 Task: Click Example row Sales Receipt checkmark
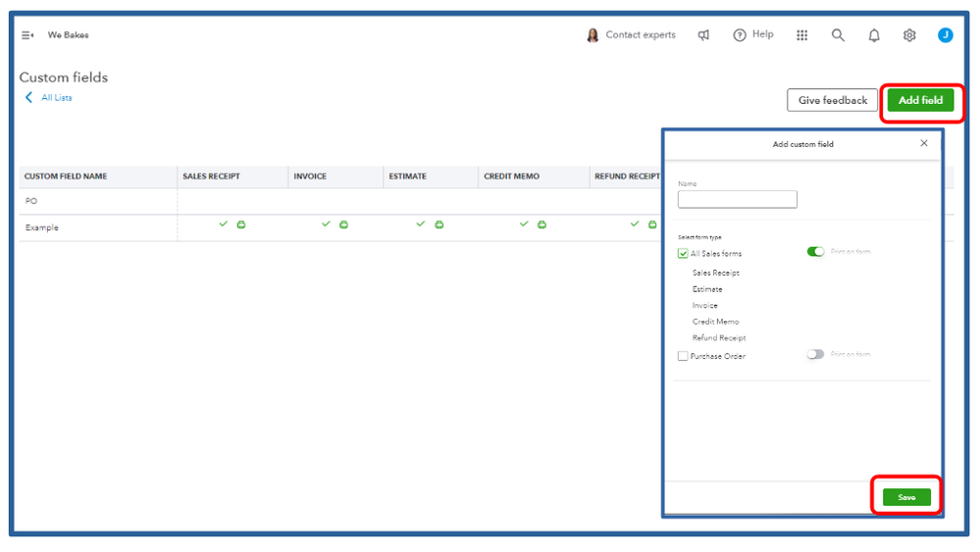tap(223, 224)
